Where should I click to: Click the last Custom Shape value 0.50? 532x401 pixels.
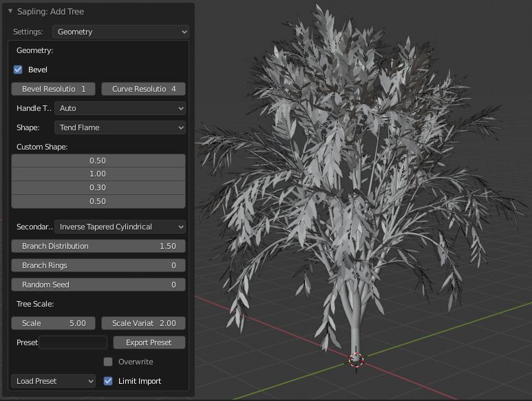click(98, 201)
